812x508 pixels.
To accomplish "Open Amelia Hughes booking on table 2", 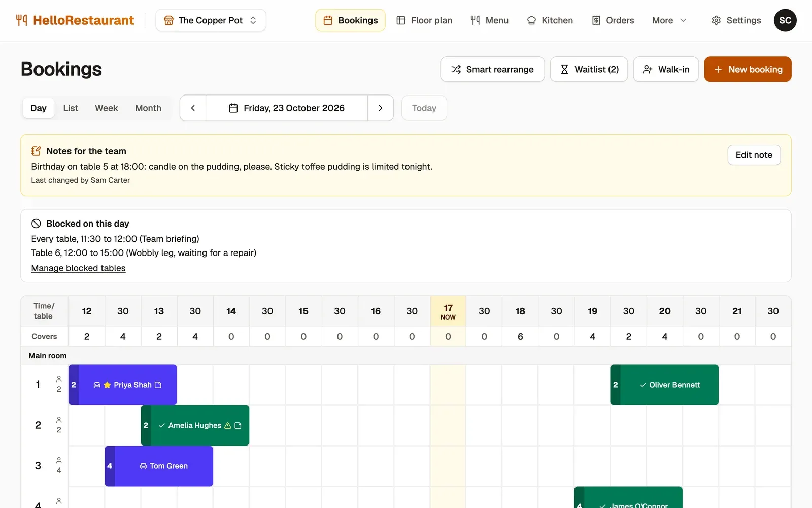I will [x=195, y=425].
